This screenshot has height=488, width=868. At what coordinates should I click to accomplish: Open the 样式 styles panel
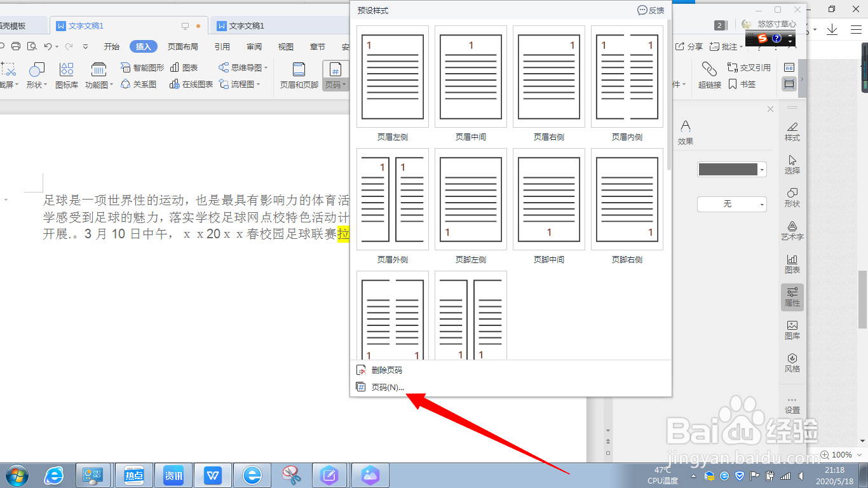(x=792, y=130)
